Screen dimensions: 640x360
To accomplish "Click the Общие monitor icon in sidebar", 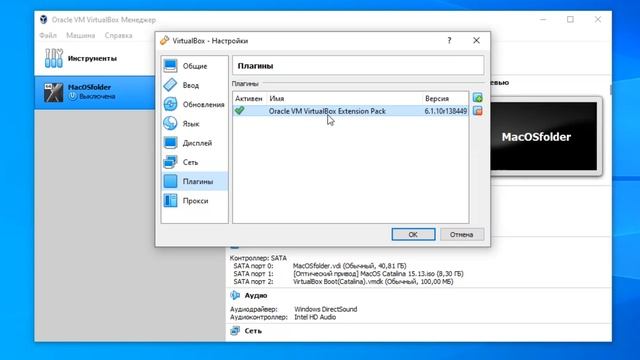I will pos(170,66).
